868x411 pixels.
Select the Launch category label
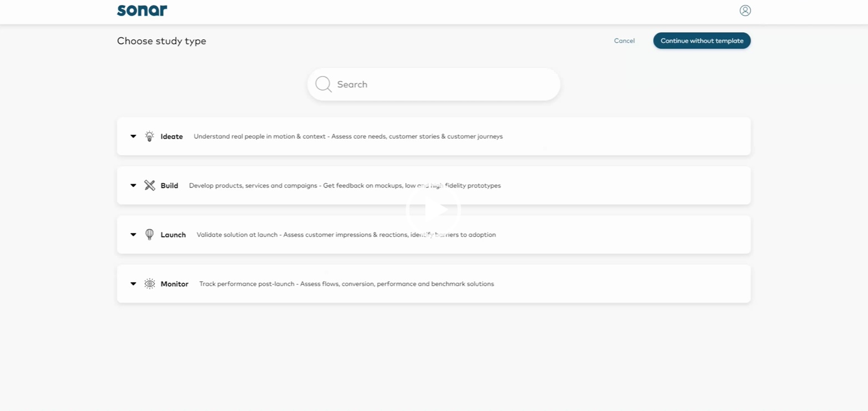pyautogui.click(x=173, y=235)
